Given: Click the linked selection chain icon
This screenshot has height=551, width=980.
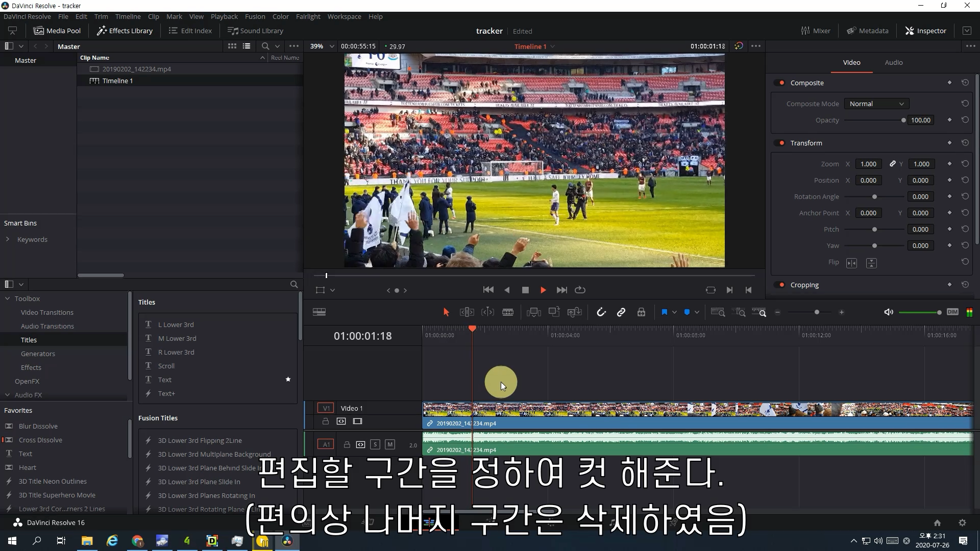Looking at the screenshot, I should pyautogui.click(x=621, y=312).
